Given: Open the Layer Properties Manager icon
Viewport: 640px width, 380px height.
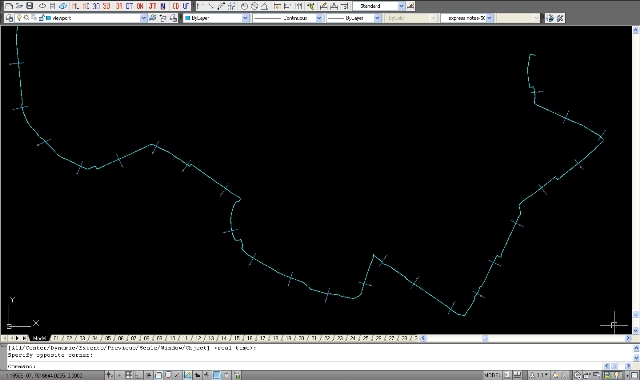Looking at the screenshot, I should tap(9, 18).
